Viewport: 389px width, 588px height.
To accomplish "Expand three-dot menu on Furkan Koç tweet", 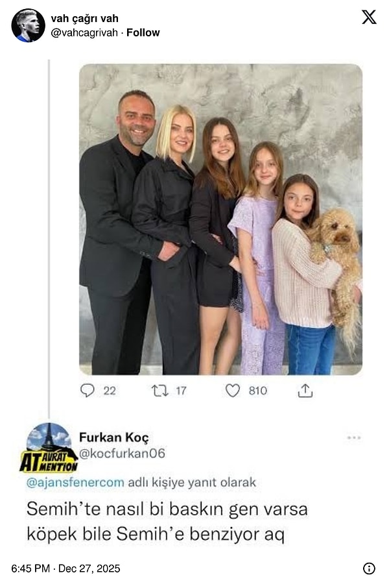I will coord(354,437).
